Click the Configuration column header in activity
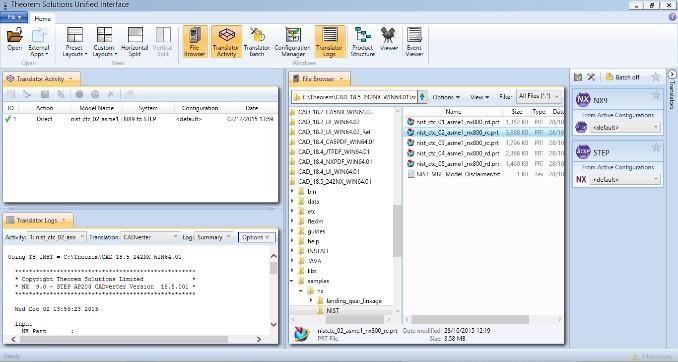 [x=199, y=108]
